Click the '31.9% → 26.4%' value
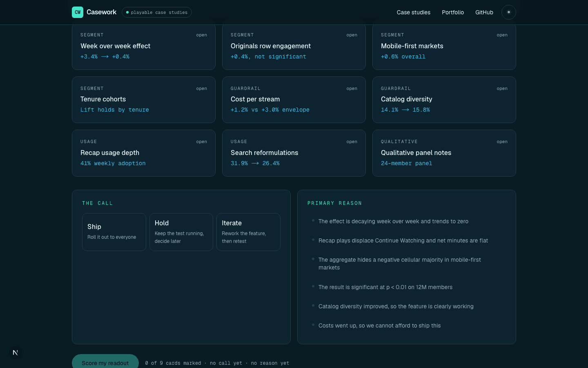Screen dimensions: 588x368 pyautogui.click(x=255, y=164)
